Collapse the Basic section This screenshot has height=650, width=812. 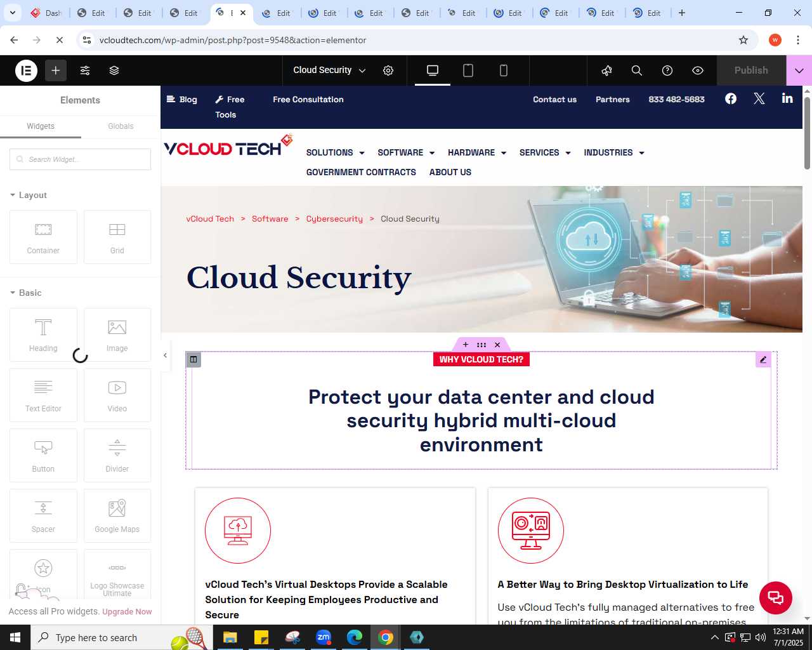(x=26, y=293)
